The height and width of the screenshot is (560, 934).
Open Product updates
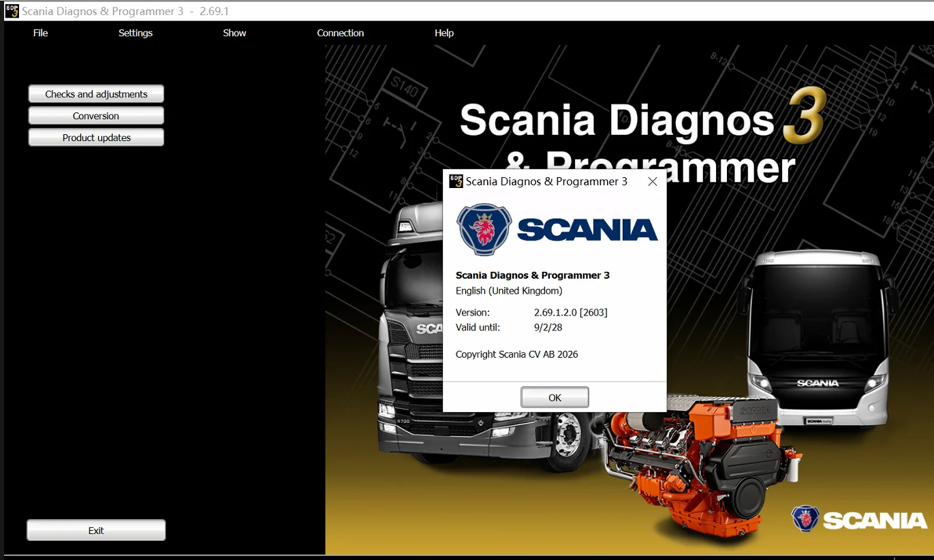[96, 138]
